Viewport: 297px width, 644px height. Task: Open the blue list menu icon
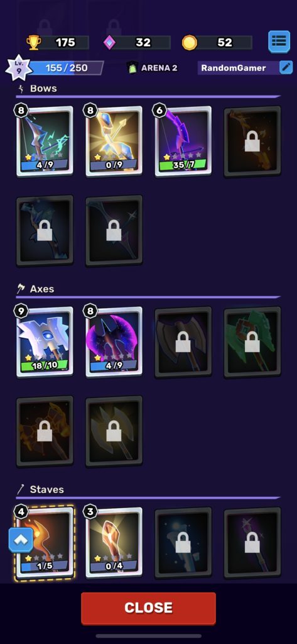[x=279, y=42]
